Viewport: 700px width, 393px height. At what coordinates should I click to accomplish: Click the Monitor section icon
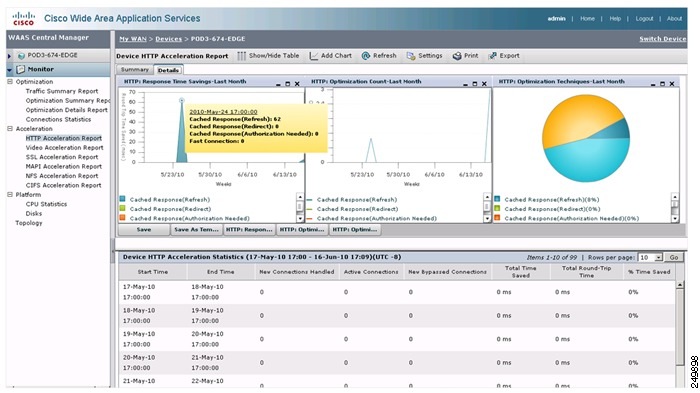pyautogui.click(x=21, y=69)
